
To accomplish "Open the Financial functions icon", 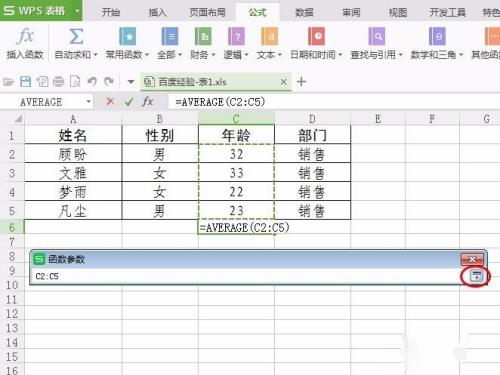I will point(203,36).
